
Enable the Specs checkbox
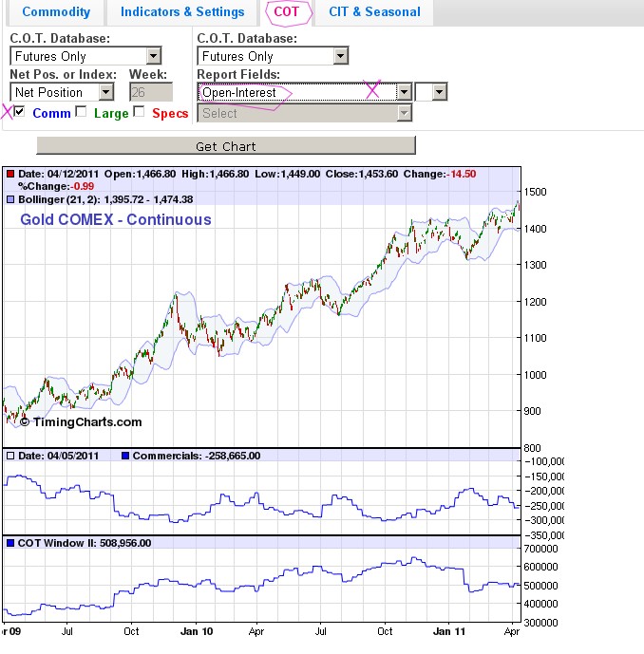tap(139, 111)
